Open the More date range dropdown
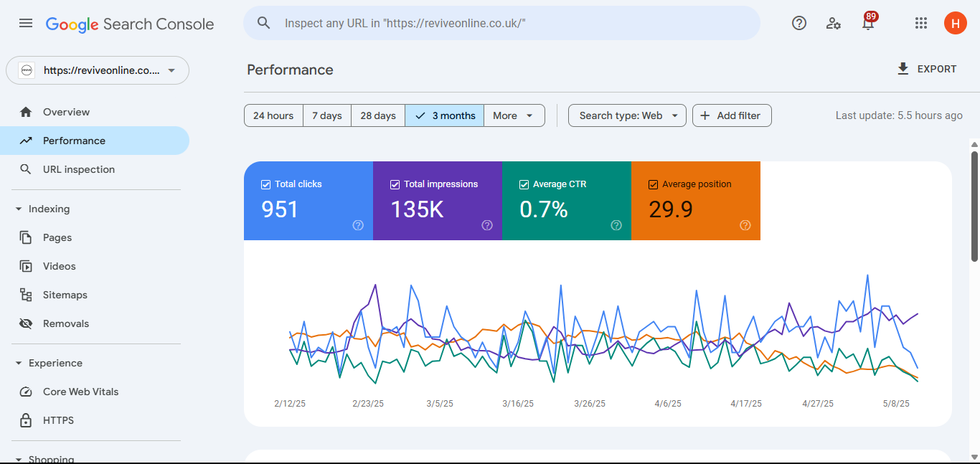The height and width of the screenshot is (464, 980). [514, 115]
